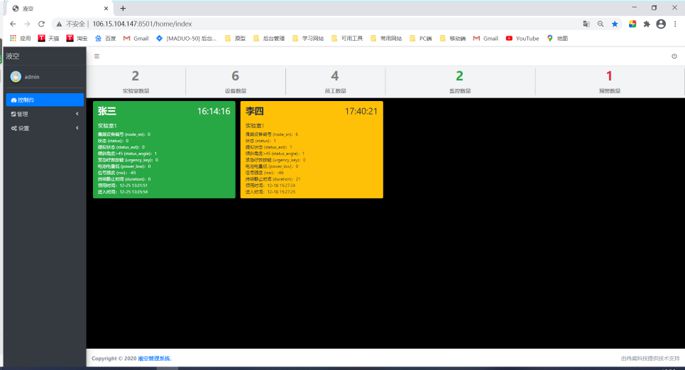685x370 pixels.
Task: Expand the 设置 sidebar menu
Action: point(45,128)
